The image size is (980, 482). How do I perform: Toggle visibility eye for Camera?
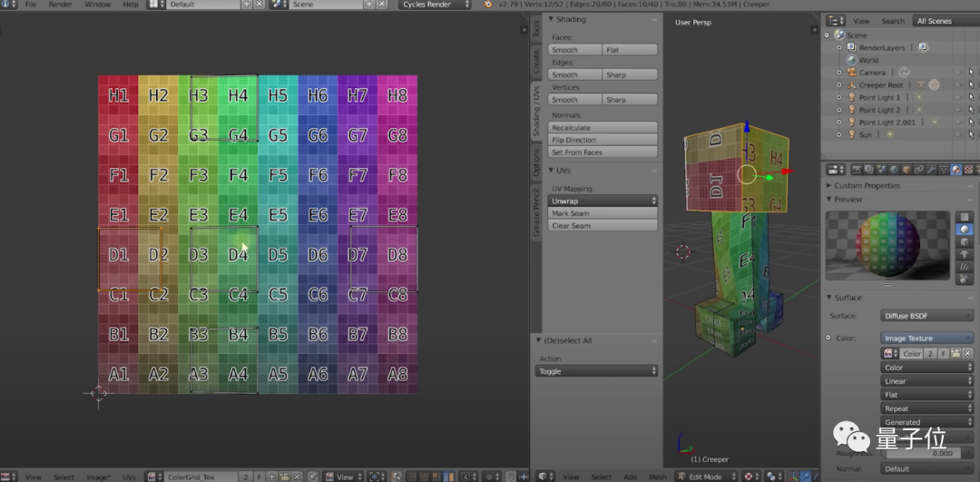pyautogui.click(x=957, y=73)
